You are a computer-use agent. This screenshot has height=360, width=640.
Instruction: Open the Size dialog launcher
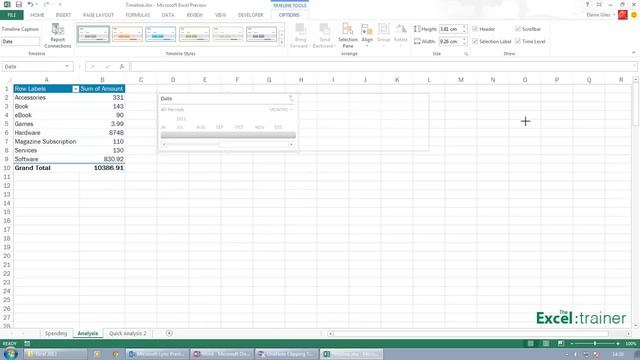click(466, 54)
